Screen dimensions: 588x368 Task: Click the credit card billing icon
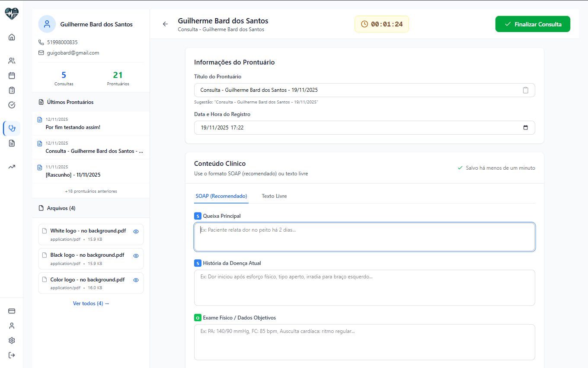[12, 311]
